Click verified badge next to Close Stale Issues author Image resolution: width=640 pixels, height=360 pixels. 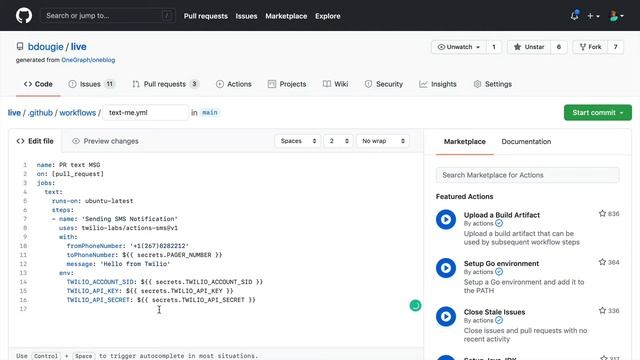499,320
